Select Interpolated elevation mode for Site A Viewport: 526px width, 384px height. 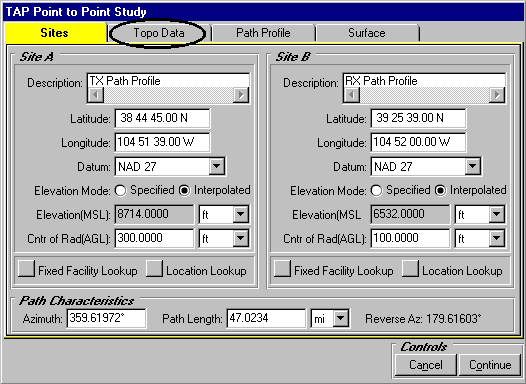(x=185, y=190)
